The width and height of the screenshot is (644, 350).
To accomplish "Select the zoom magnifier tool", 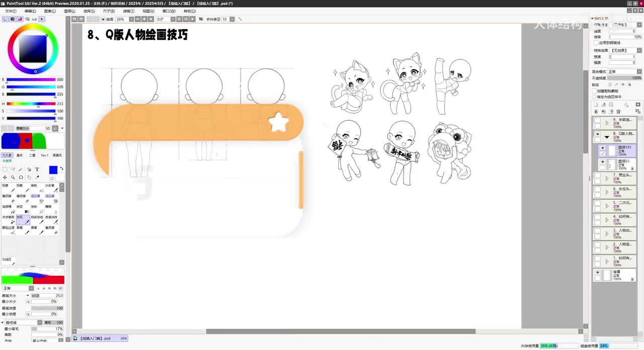I will [13, 178].
